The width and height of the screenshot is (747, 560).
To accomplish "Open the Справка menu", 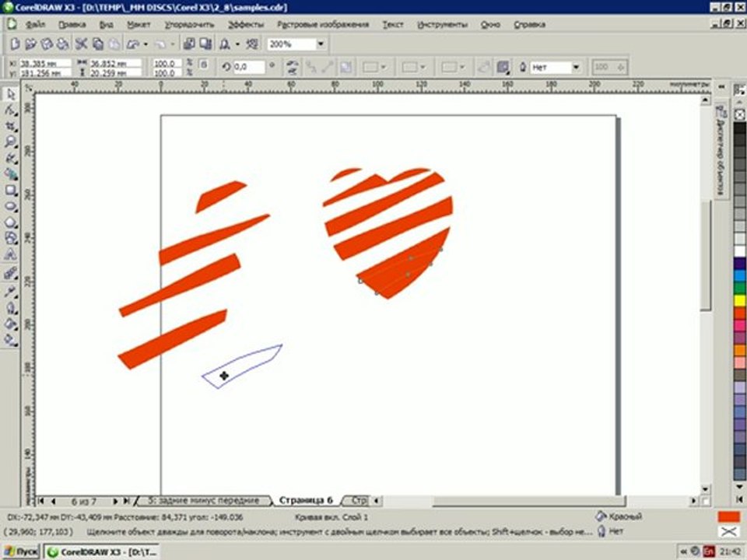I will (529, 24).
